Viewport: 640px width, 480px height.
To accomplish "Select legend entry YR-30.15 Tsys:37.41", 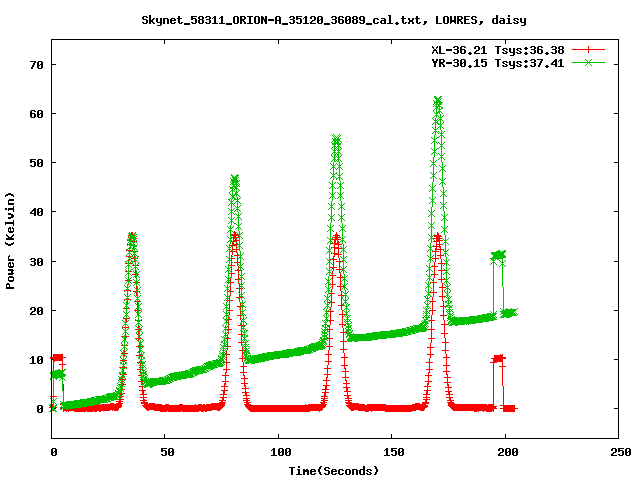I will [498, 63].
